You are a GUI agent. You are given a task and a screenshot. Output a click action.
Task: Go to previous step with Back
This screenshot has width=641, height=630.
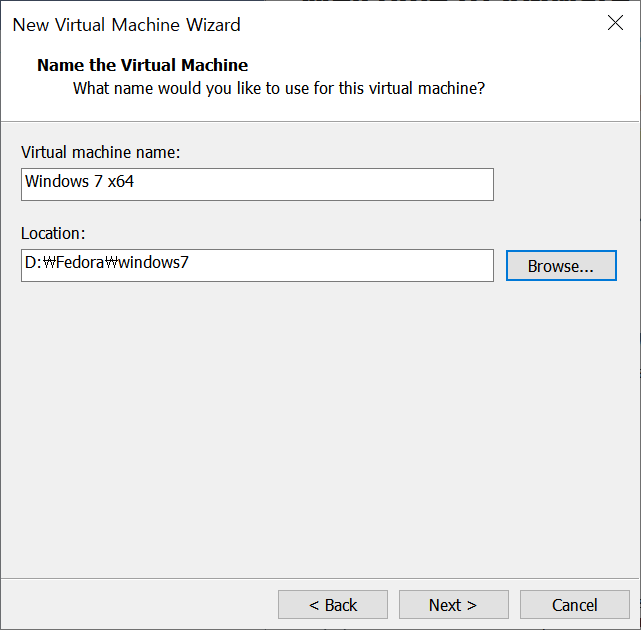(x=333, y=605)
